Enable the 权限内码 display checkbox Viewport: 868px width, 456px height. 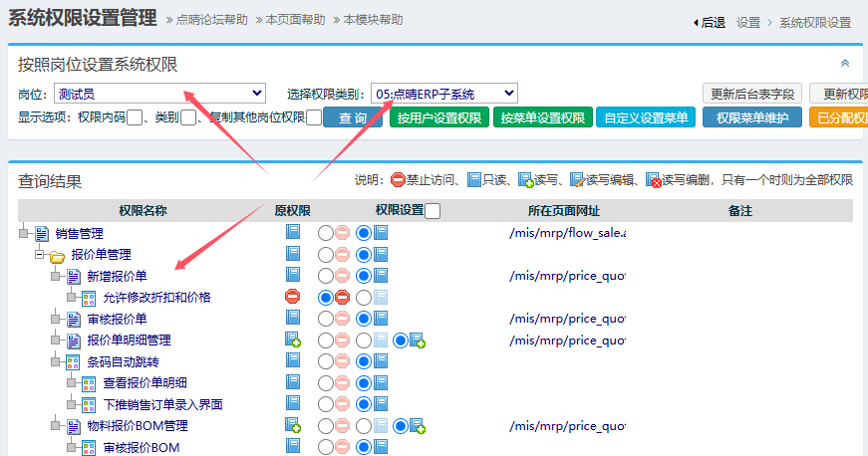point(135,118)
